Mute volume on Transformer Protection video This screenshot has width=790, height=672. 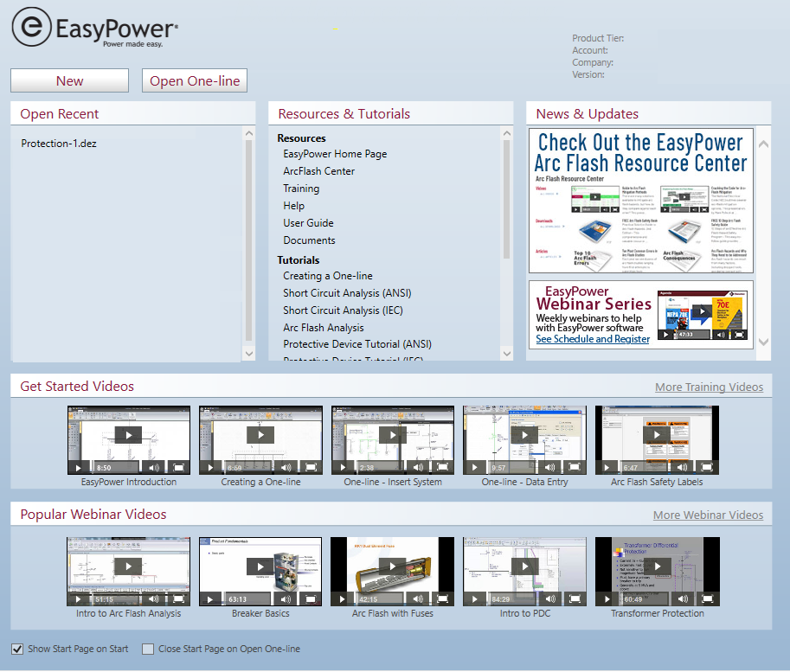coord(682,599)
